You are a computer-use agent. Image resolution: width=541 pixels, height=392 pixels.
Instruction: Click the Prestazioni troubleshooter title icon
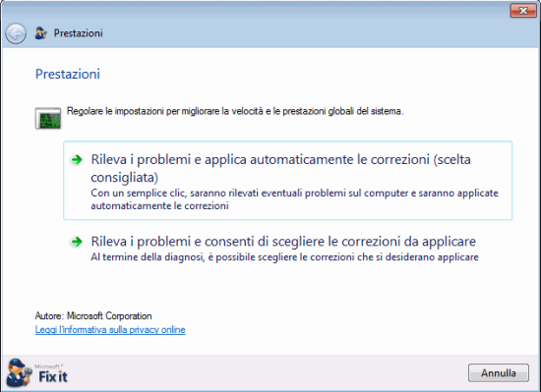coord(41,33)
